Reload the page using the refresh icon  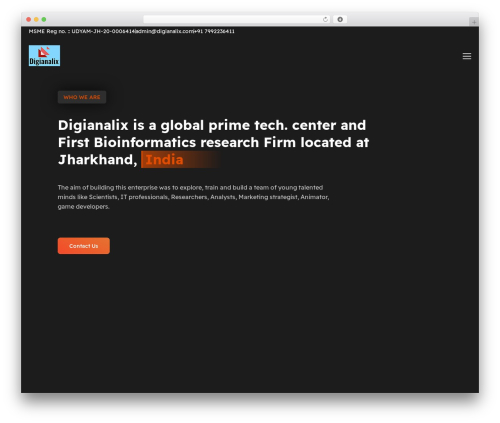pyautogui.click(x=325, y=19)
